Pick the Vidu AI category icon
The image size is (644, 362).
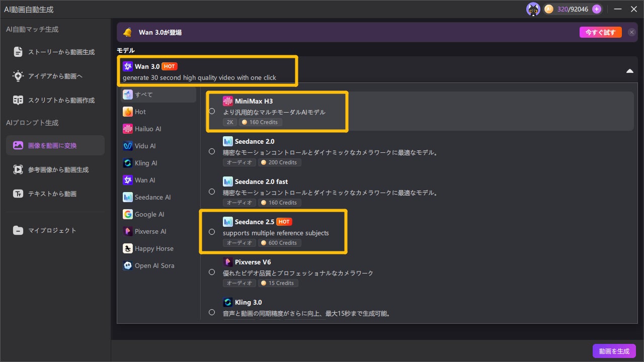point(128,146)
